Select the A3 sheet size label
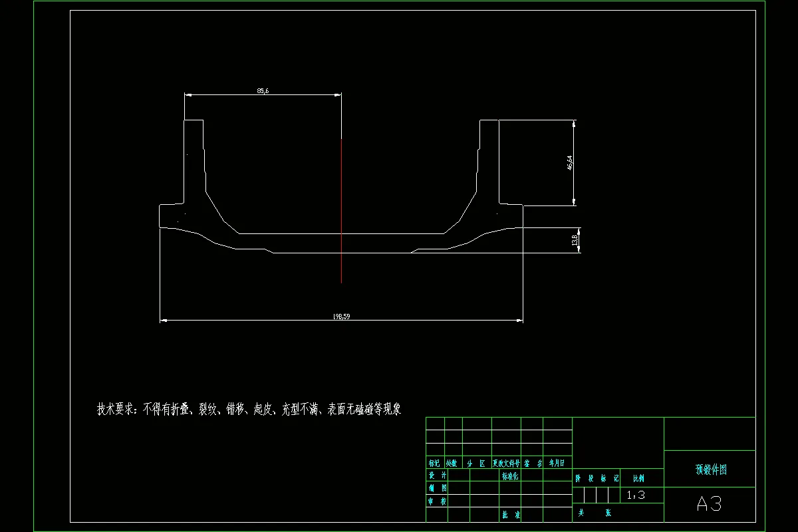 pyautogui.click(x=710, y=504)
